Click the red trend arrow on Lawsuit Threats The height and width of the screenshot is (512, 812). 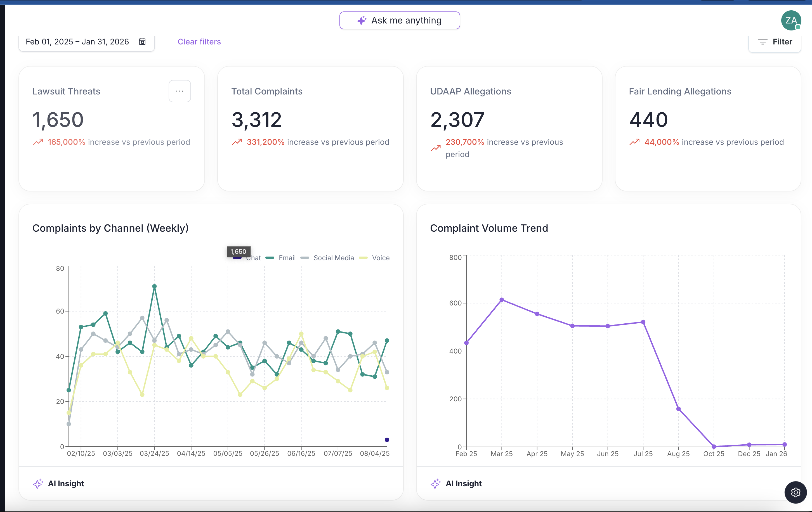click(x=38, y=142)
